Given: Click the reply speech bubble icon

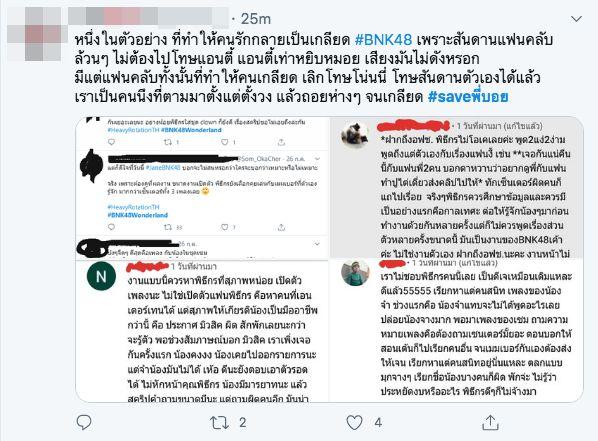Looking at the screenshot, I should point(84,422).
